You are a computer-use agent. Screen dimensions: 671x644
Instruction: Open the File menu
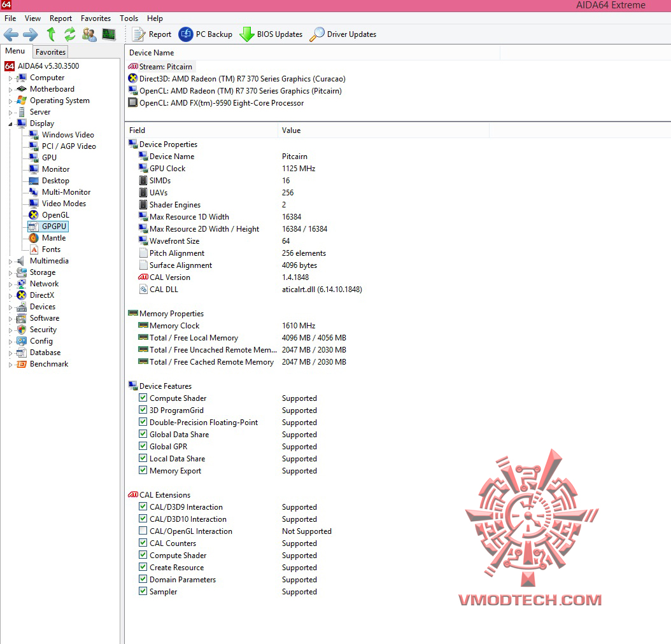click(x=10, y=18)
